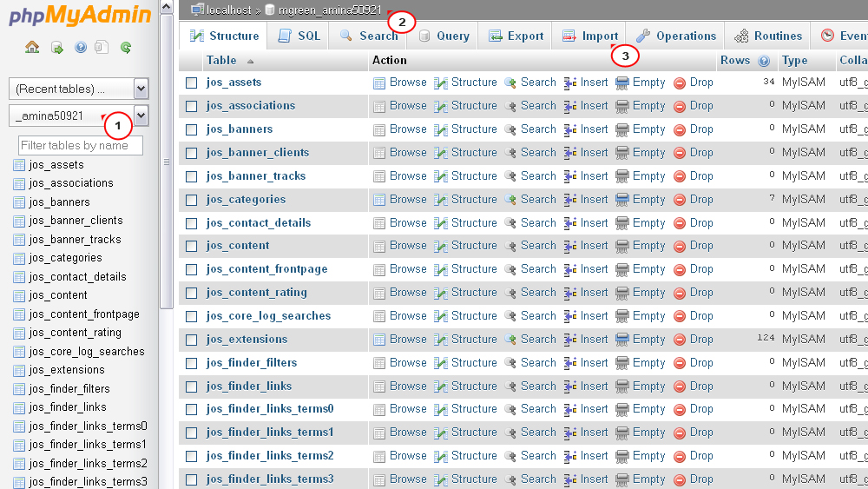Click Drop link for jos_finder_links_terms2
Image resolution: width=868 pixels, height=489 pixels.
pos(701,455)
